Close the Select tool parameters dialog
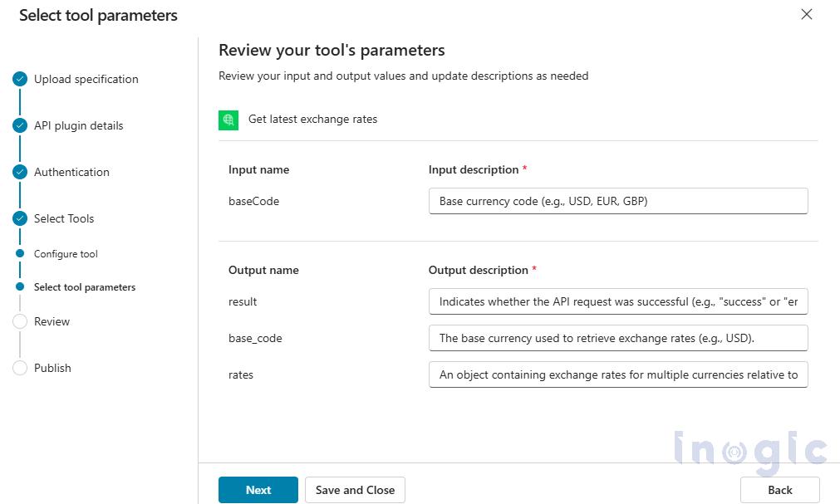This screenshot has height=504, width=840. coord(806,14)
